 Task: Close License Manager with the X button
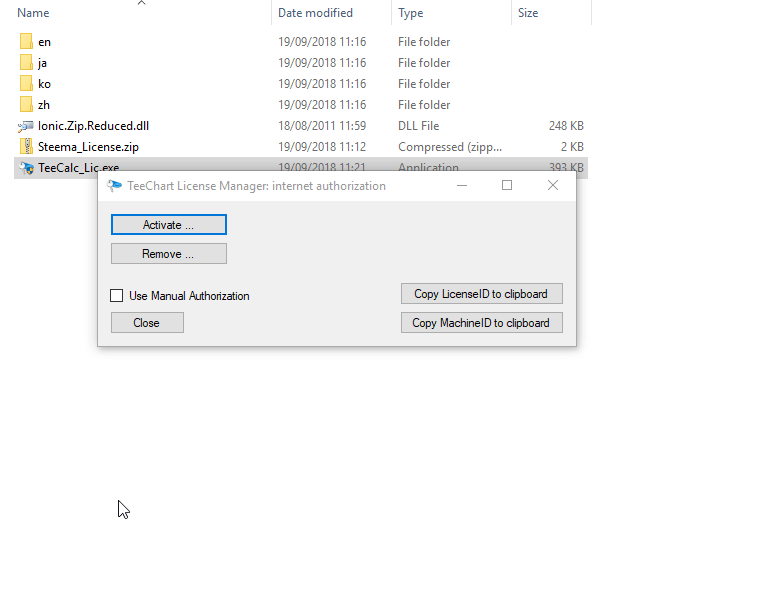[553, 185]
